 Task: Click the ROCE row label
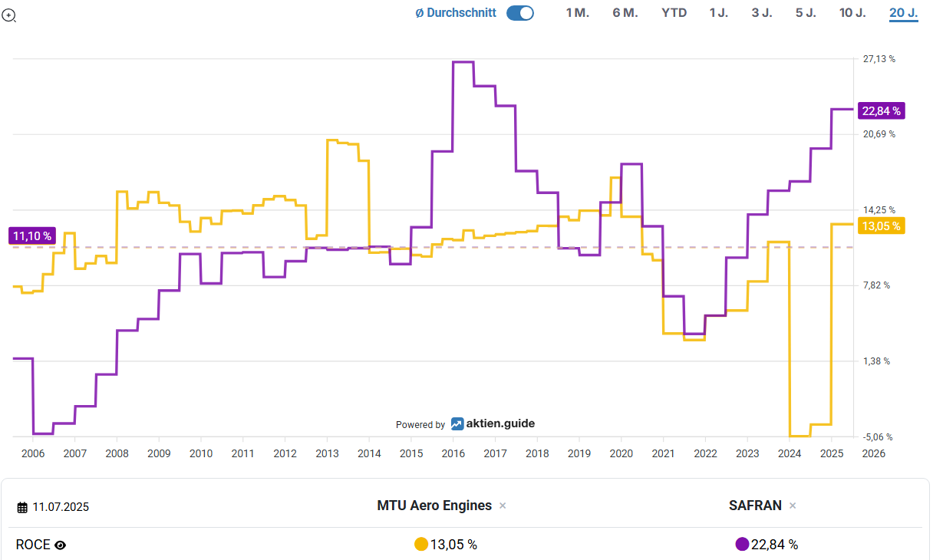pyautogui.click(x=32, y=545)
